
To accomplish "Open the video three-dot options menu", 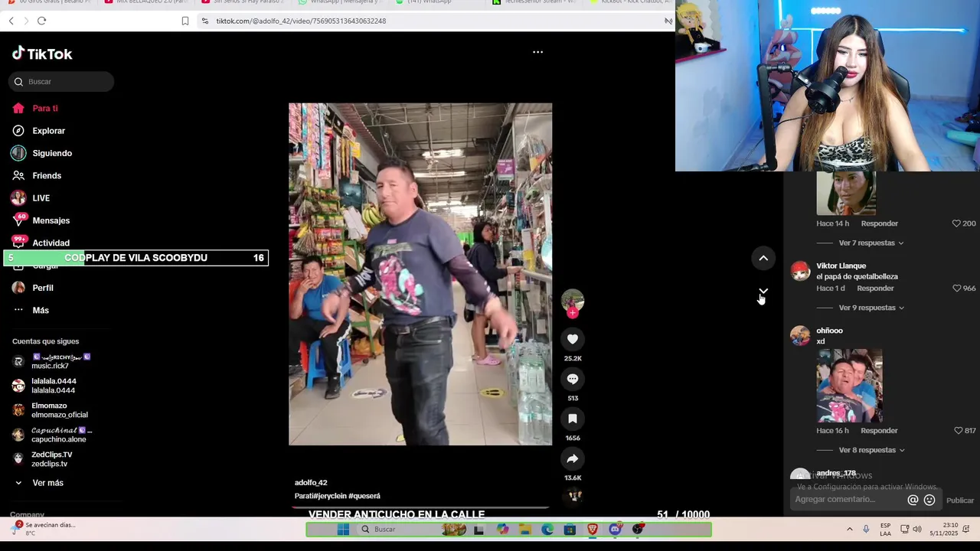I will coord(537,52).
